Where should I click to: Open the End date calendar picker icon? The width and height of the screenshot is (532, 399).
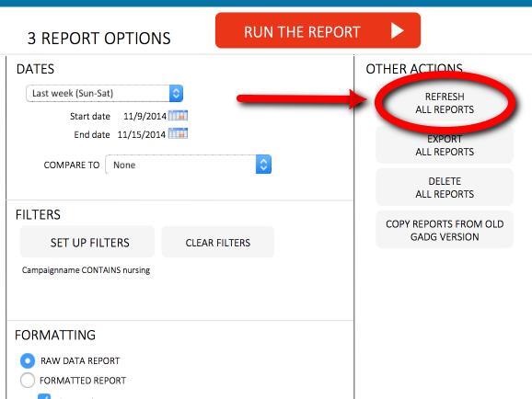pos(179,133)
